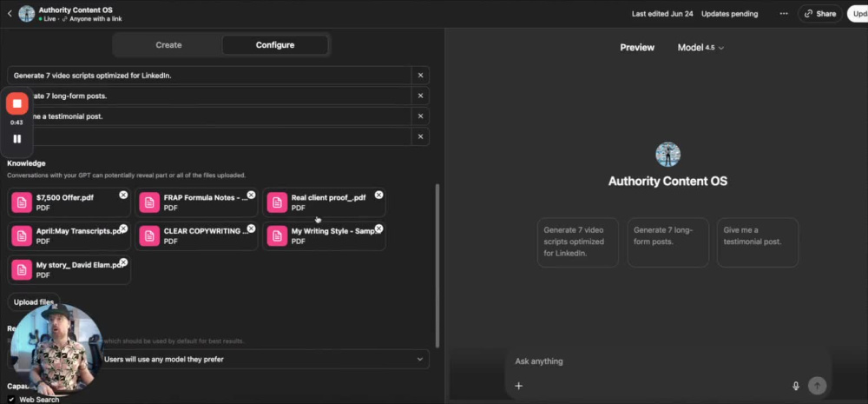Click My Writing Style PDF icon

(278, 235)
